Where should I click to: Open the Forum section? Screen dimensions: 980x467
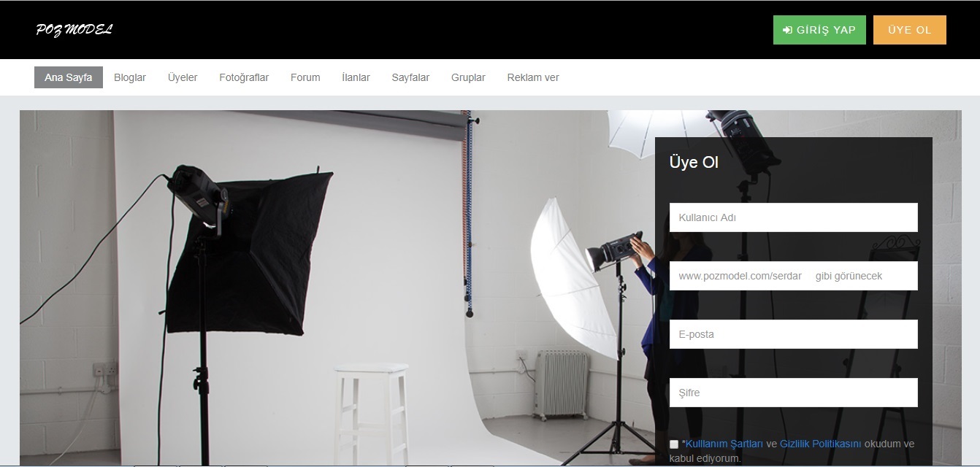point(305,77)
